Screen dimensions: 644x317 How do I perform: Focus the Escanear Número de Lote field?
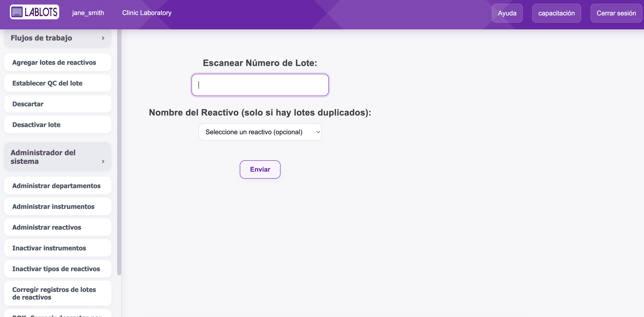point(260,85)
